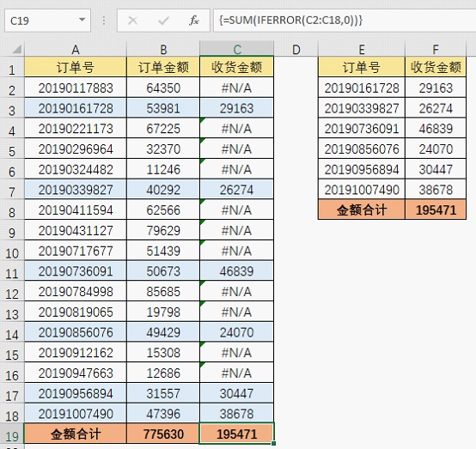Click the #N/A cell in row 10
The height and width of the screenshot is (449, 476).
(237, 251)
